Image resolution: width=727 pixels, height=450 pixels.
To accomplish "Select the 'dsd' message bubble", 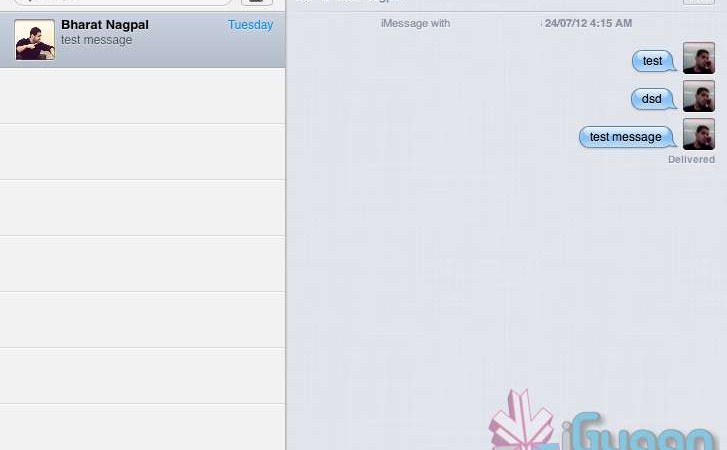I will click(652, 99).
